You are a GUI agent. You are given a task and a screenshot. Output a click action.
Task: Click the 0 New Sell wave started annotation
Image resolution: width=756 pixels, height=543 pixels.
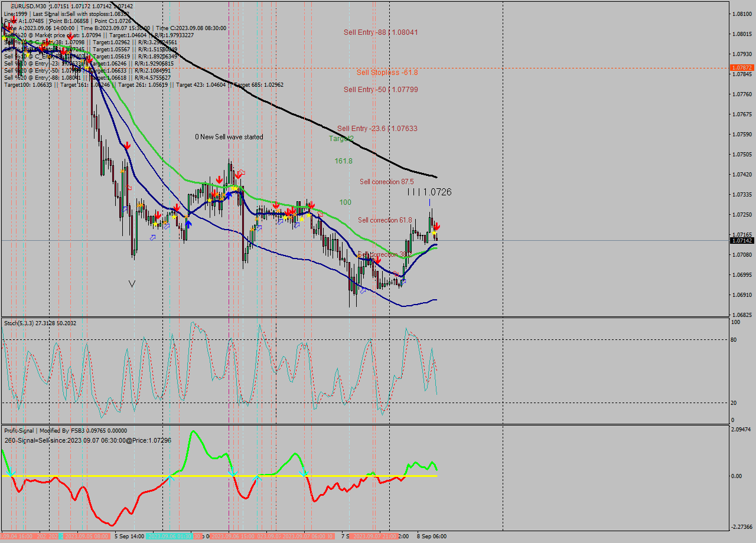pyautogui.click(x=229, y=136)
